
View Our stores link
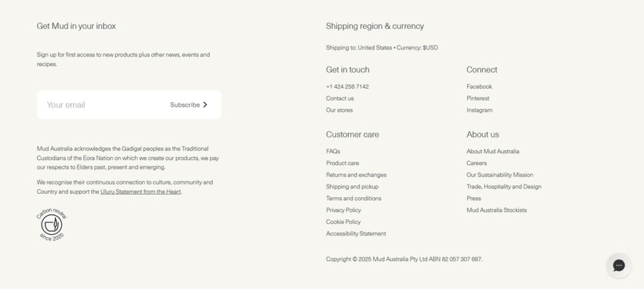coord(339,110)
